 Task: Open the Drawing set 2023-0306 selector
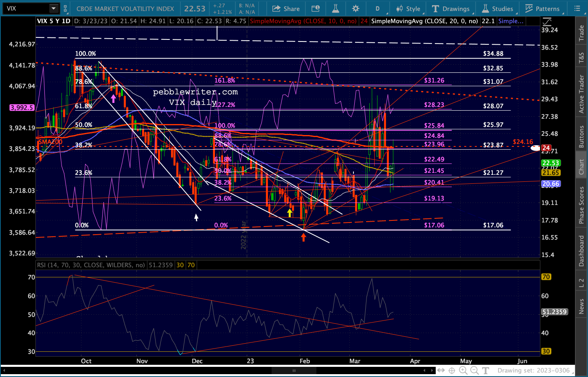[533, 370]
